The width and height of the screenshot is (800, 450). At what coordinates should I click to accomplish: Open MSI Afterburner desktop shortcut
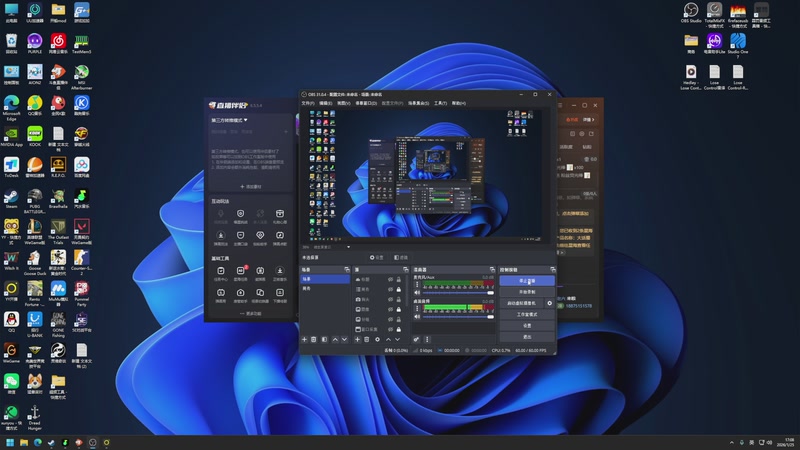(81, 77)
